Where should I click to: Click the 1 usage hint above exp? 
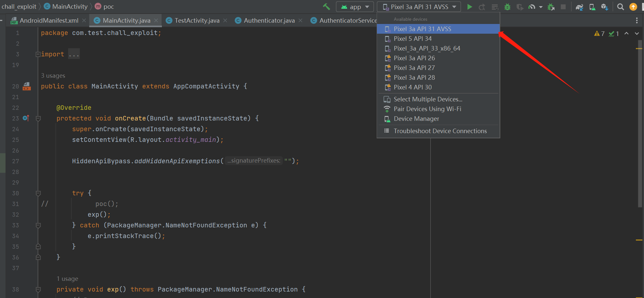tap(67, 279)
